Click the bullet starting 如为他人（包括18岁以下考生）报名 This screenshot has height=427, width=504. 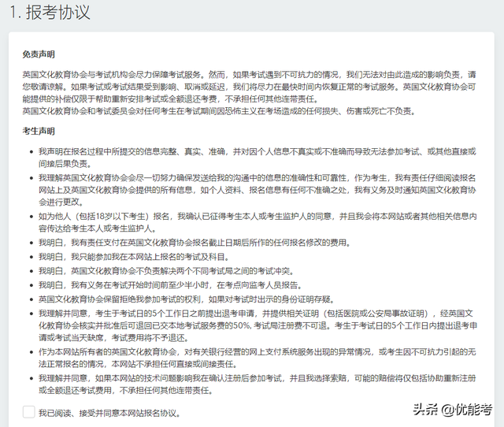pyautogui.click(x=258, y=222)
